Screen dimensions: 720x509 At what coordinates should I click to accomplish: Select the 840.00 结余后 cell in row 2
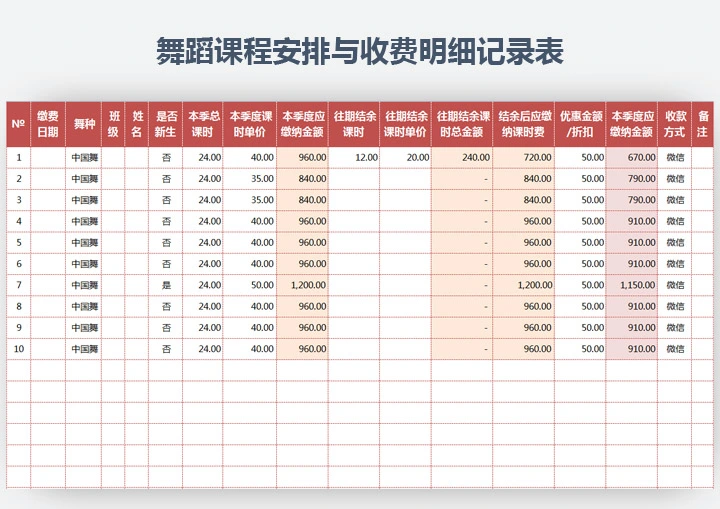523,179
